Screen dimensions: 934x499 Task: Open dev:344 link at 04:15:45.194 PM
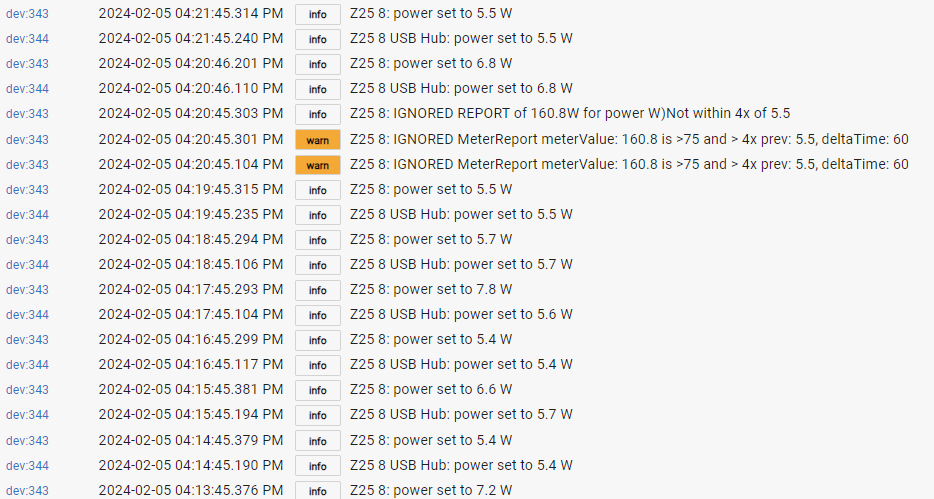pyautogui.click(x=27, y=415)
